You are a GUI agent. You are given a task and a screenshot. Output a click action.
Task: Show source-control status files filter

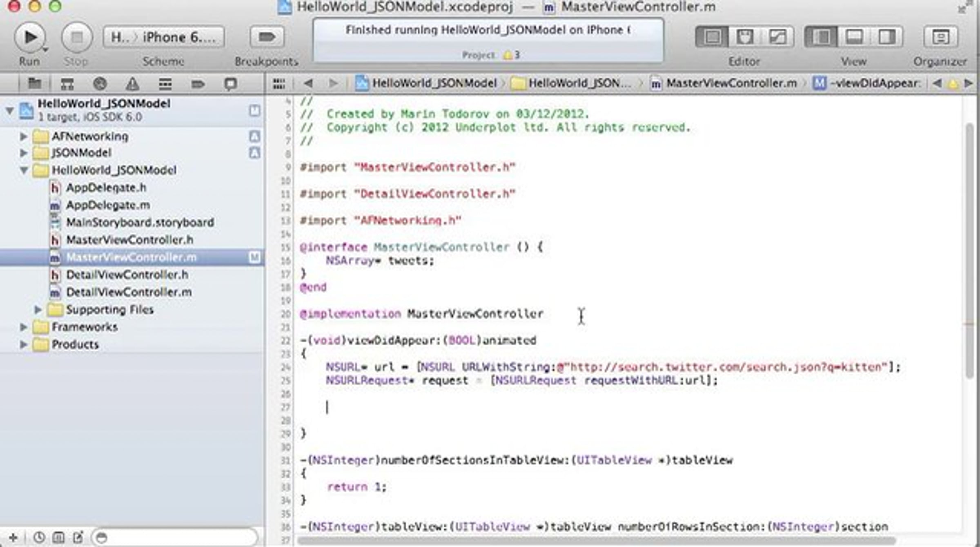tap(58, 537)
